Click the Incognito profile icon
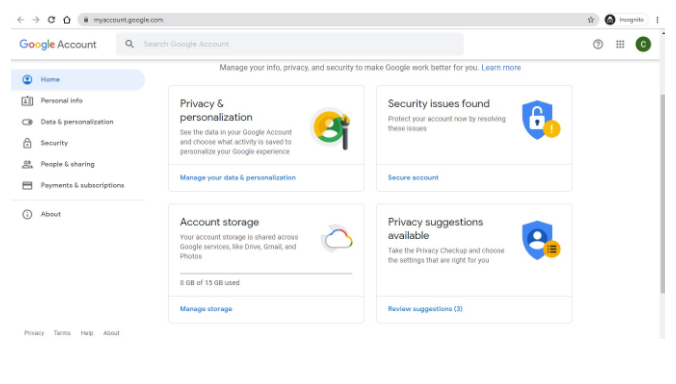Screen dimensions: 676x384 pos(610,20)
